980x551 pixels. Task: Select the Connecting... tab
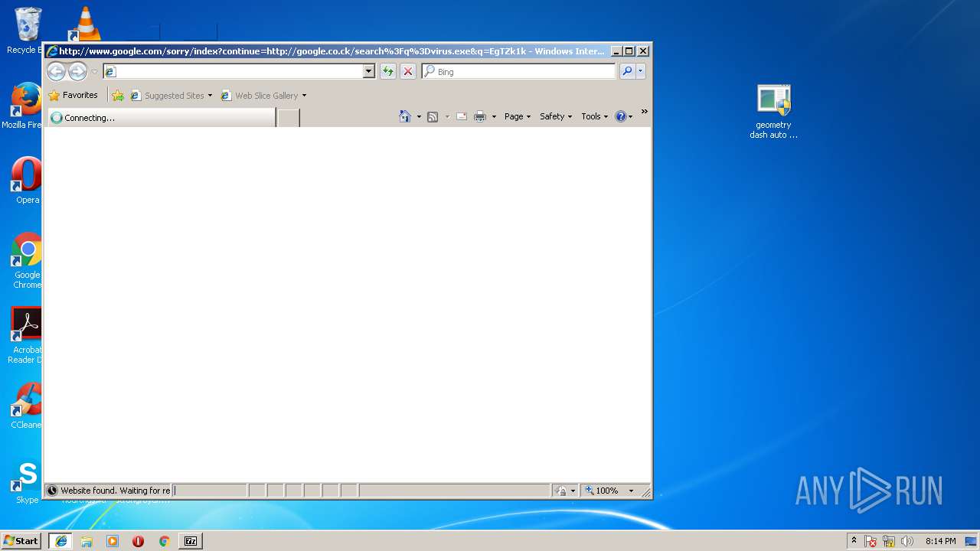pyautogui.click(x=162, y=118)
